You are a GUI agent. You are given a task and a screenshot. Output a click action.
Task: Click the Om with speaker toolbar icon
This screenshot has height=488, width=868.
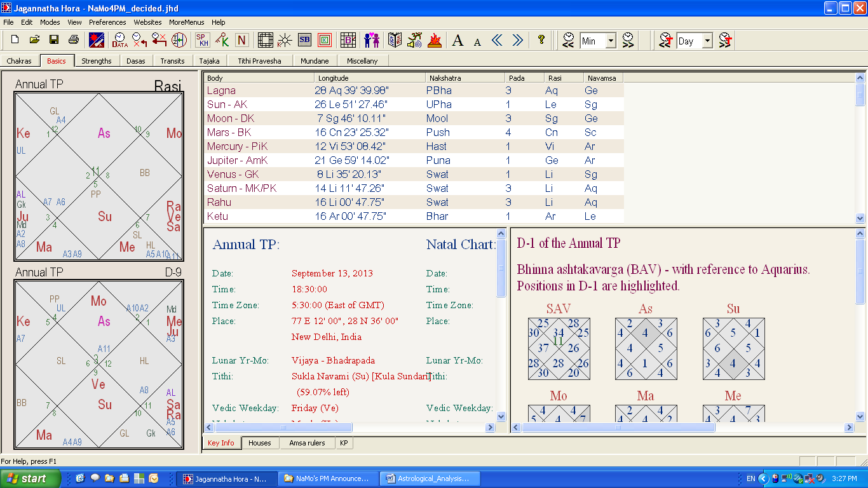point(415,40)
